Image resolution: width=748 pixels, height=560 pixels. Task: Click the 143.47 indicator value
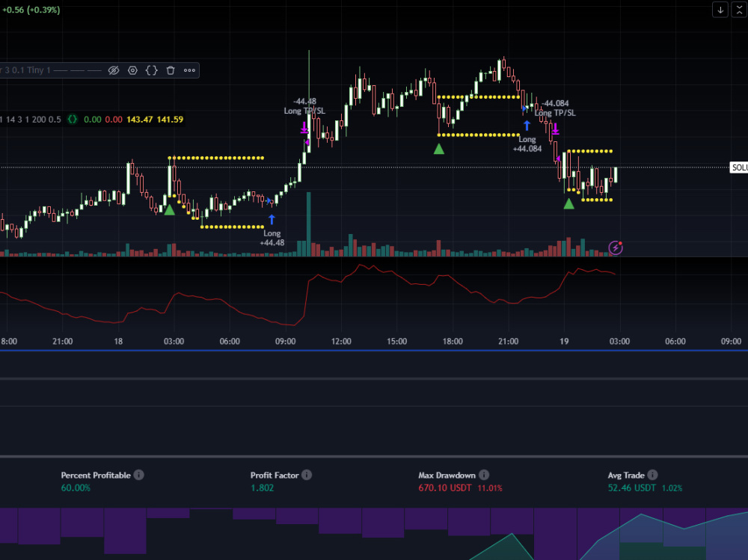(140, 119)
